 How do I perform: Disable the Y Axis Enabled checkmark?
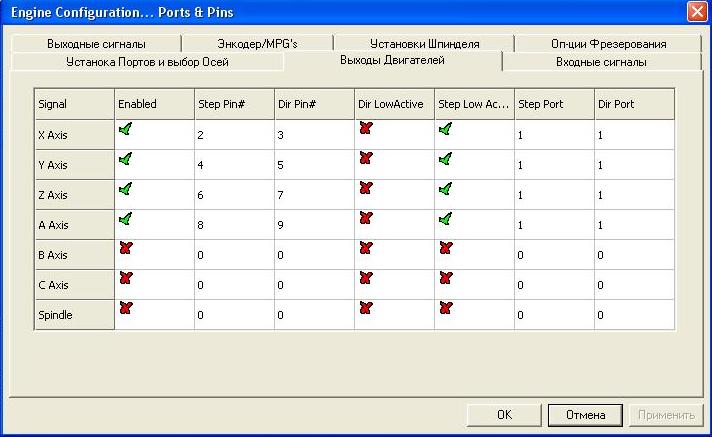coord(125,158)
